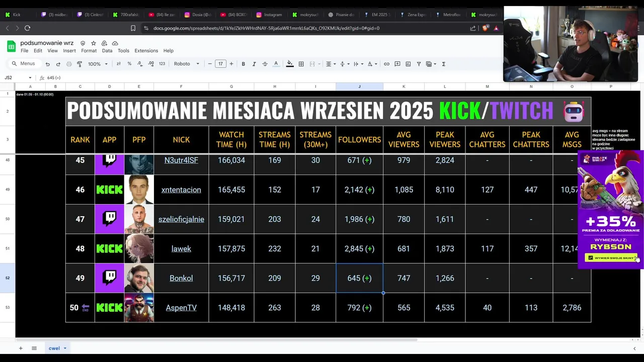Switch to the Kick browser tab
644x362 pixels.
[x=19, y=15]
